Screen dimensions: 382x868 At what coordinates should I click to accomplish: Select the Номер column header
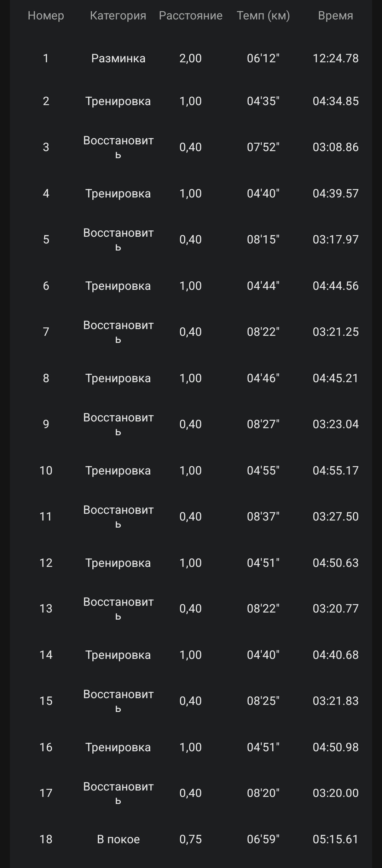pos(46,16)
